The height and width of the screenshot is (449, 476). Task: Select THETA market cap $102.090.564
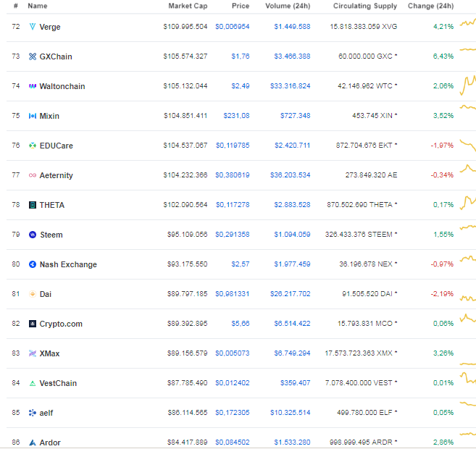pos(185,205)
